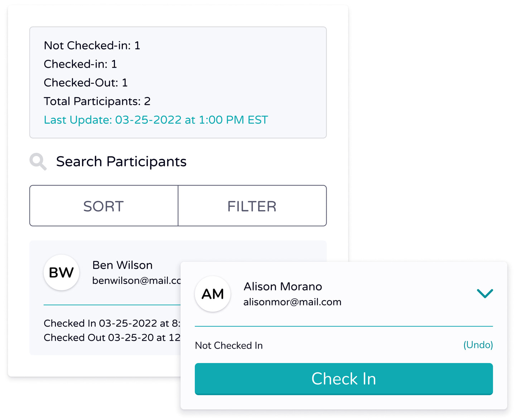Viewport: 515px width, 420px height.
Task: Click the Last Update timestamp
Action: click(156, 120)
